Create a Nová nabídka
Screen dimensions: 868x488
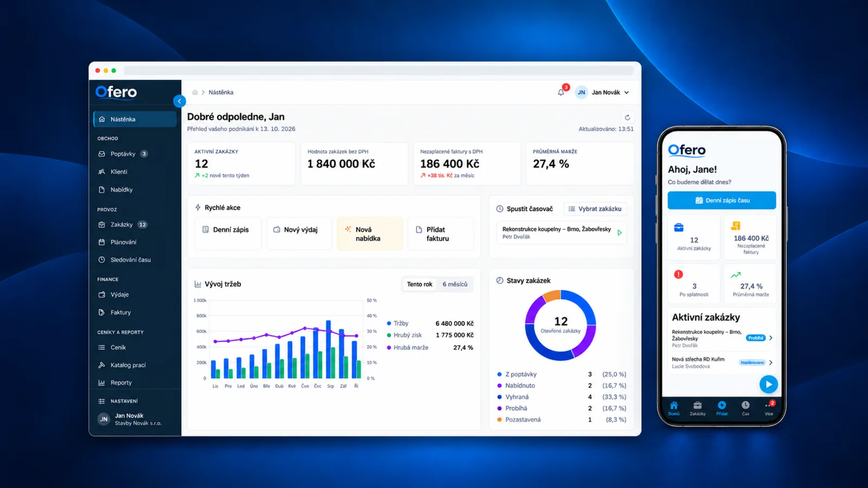370,234
